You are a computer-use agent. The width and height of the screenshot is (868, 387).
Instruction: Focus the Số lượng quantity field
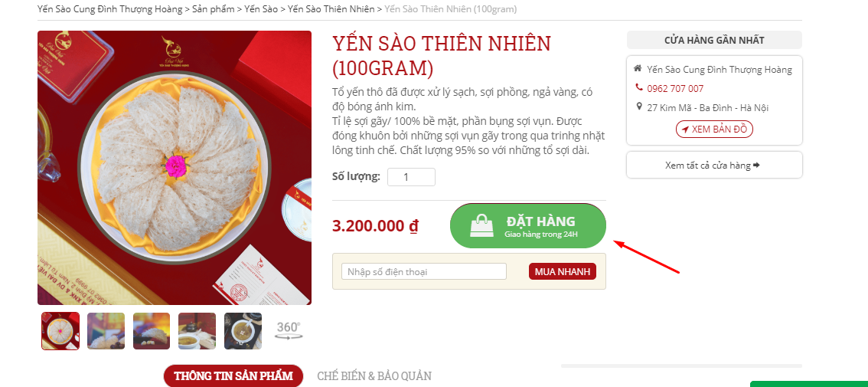[x=411, y=177]
